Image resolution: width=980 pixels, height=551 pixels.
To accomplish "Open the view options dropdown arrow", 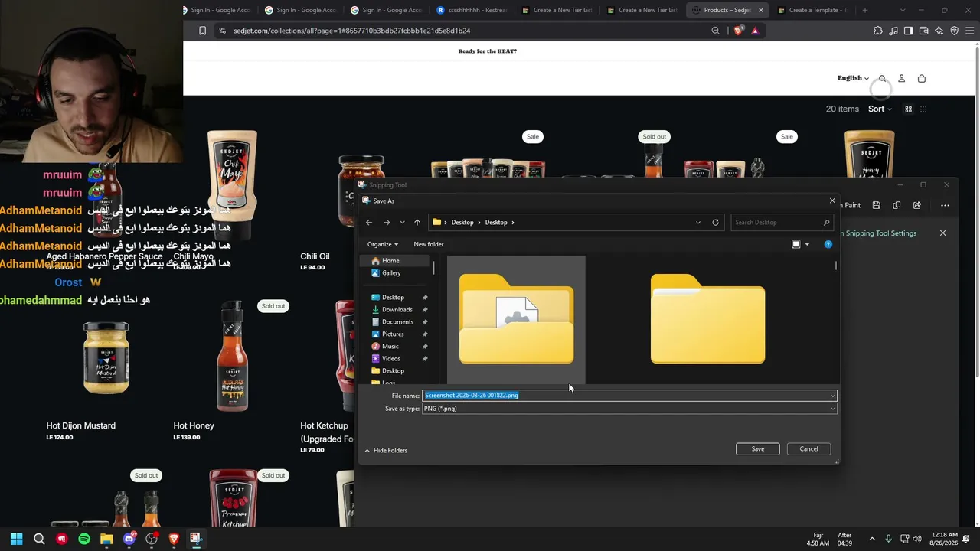I will 807,245.
